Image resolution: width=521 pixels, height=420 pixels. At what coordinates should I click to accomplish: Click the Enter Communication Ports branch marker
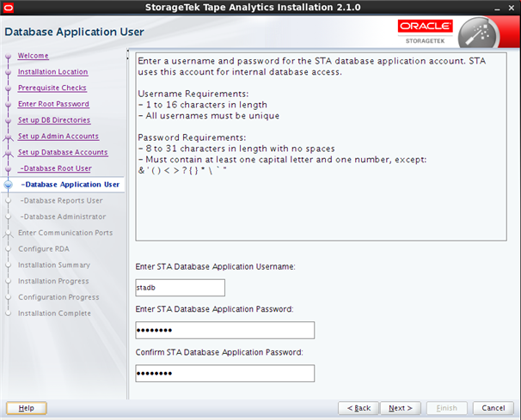coord(9,234)
